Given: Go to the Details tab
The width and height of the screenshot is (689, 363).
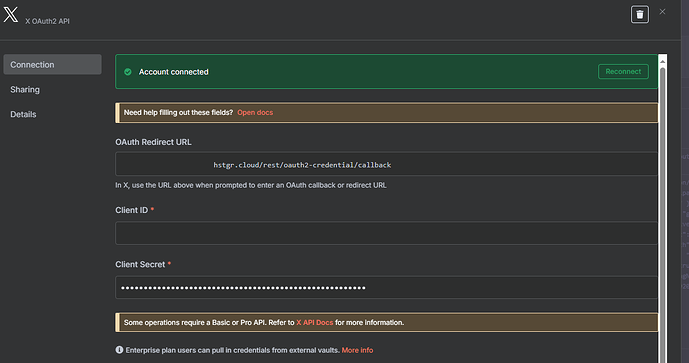Looking at the screenshot, I should [x=23, y=114].
